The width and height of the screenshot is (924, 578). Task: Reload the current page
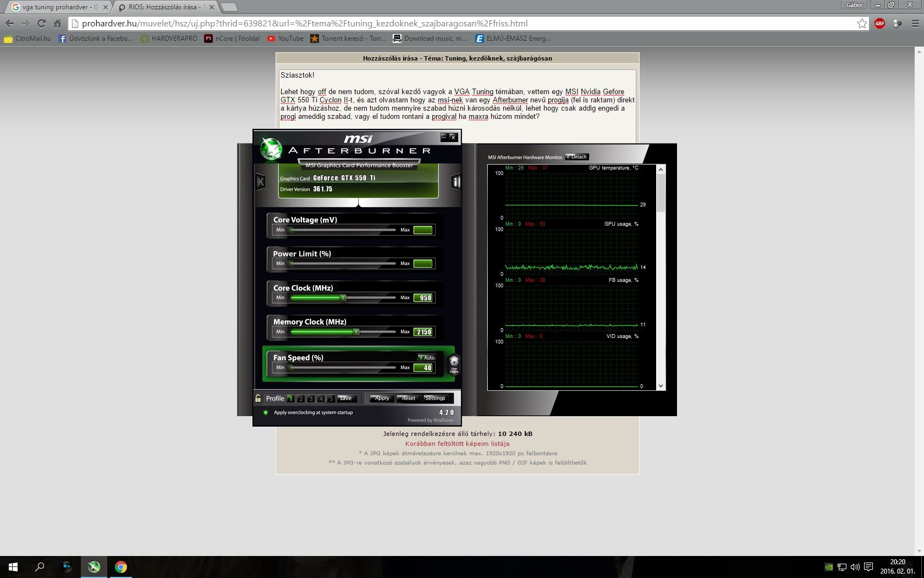coord(41,23)
